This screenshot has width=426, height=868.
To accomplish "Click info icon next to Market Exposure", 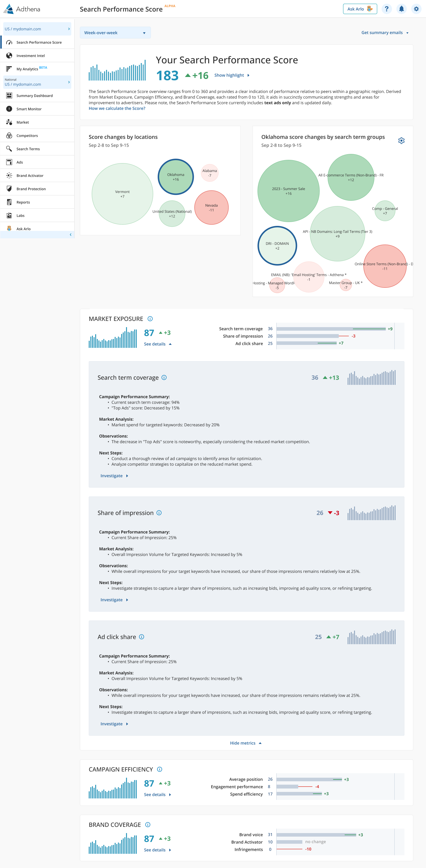I will (x=150, y=319).
